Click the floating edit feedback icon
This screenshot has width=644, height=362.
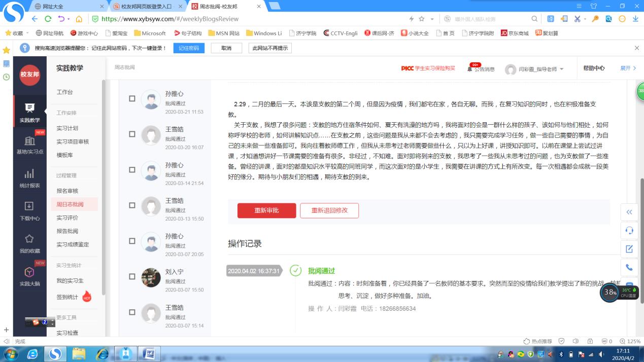click(629, 249)
